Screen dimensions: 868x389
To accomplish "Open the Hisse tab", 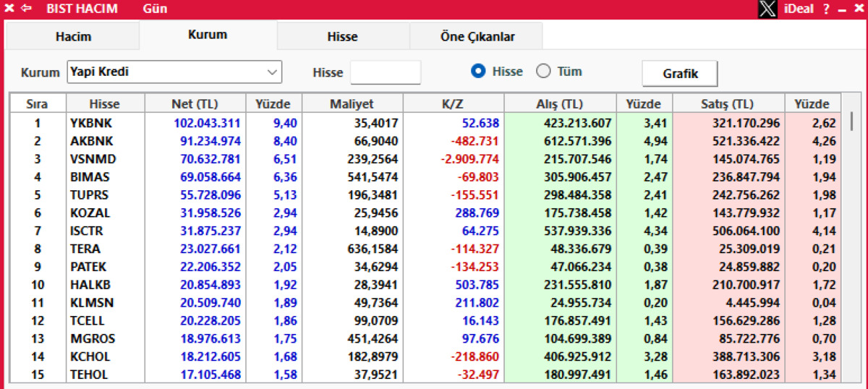I will click(343, 36).
